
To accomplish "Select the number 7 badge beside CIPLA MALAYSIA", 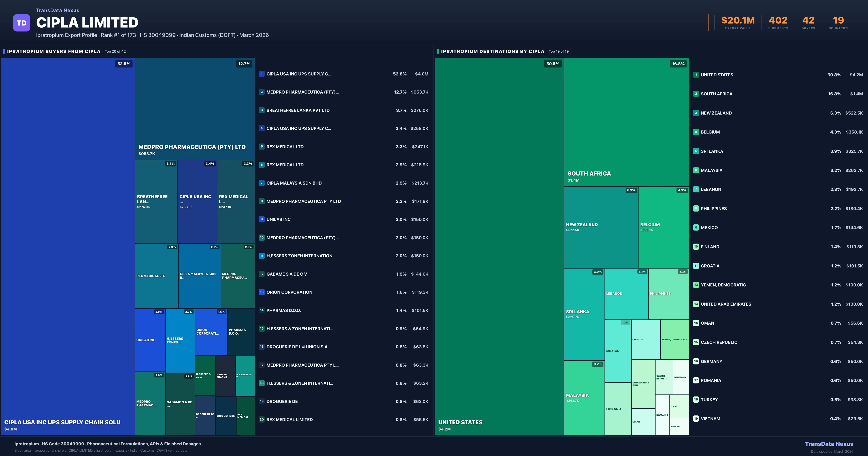I will click(x=262, y=183).
